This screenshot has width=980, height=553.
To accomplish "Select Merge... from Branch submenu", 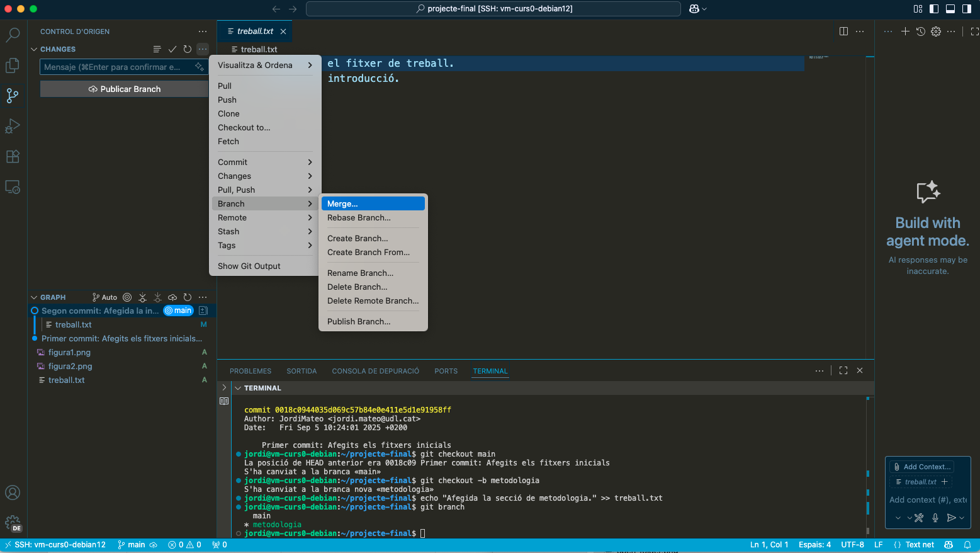I will click(373, 203).
